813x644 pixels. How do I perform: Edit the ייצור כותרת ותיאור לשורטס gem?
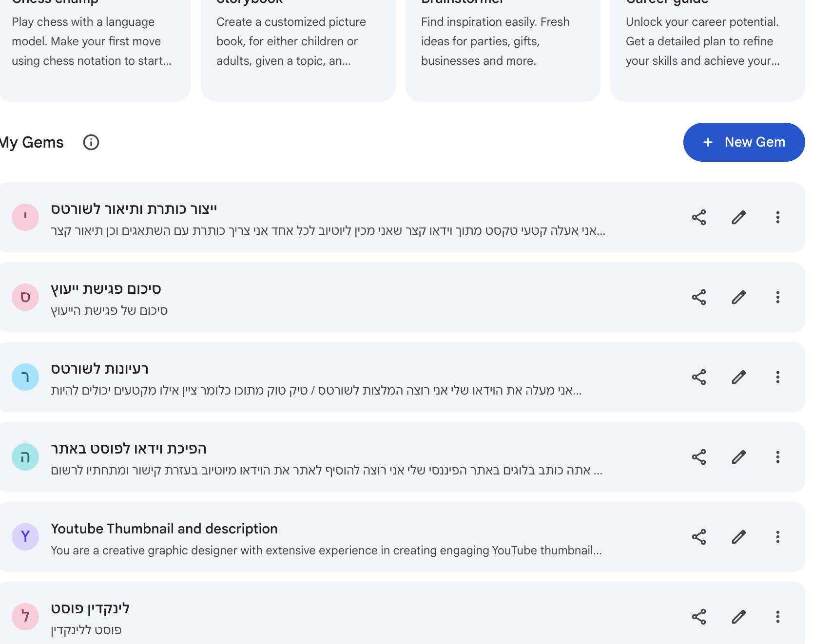click(738, 217)
